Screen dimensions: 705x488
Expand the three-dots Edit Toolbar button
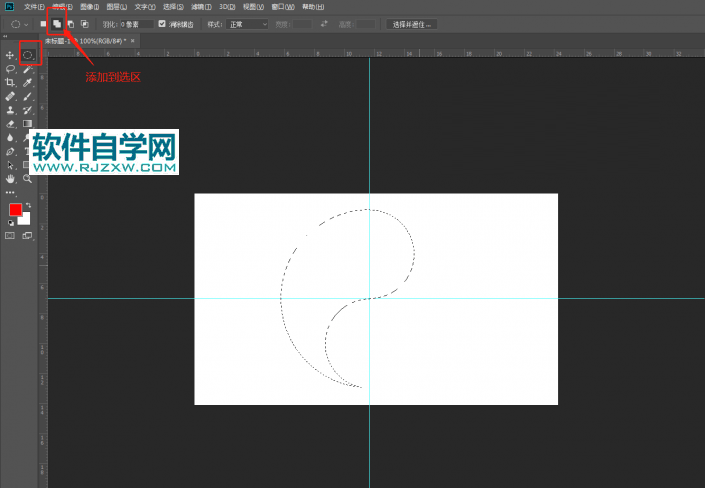click(x=11, y=192)
